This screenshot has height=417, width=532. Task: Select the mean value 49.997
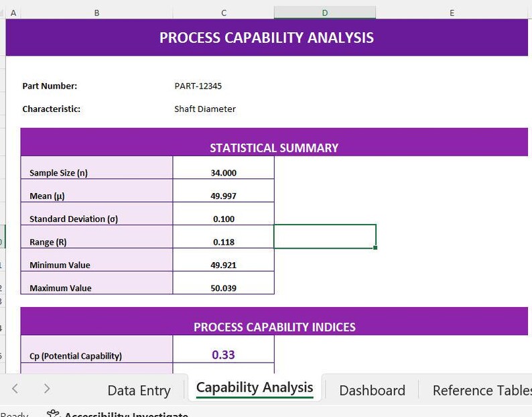point(224,190)
